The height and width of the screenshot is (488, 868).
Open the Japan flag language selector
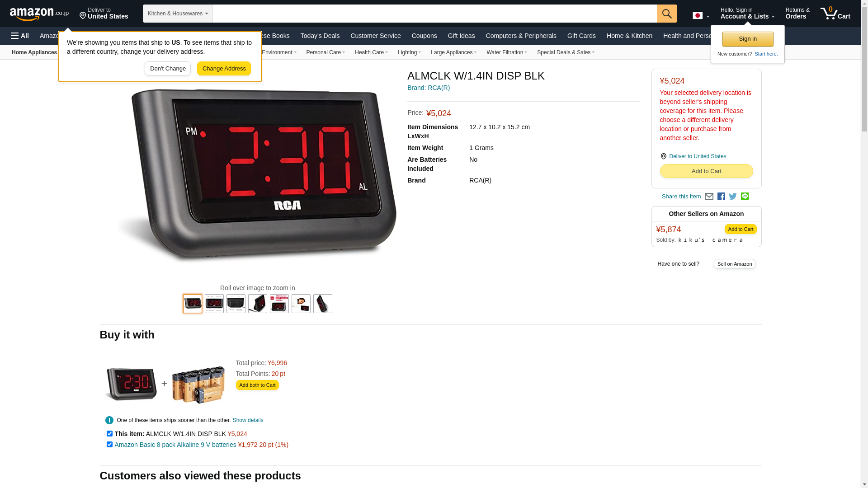tap(701, 15)
